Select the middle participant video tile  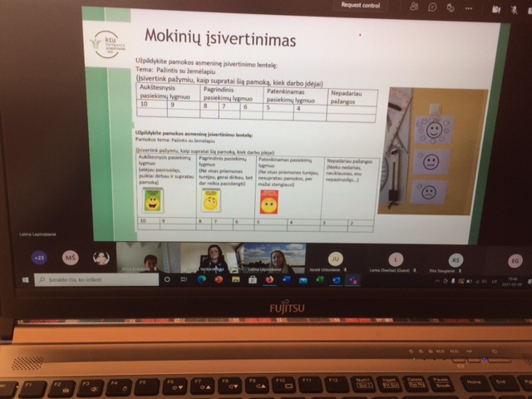pyautogui.click(x=210, y=258)
